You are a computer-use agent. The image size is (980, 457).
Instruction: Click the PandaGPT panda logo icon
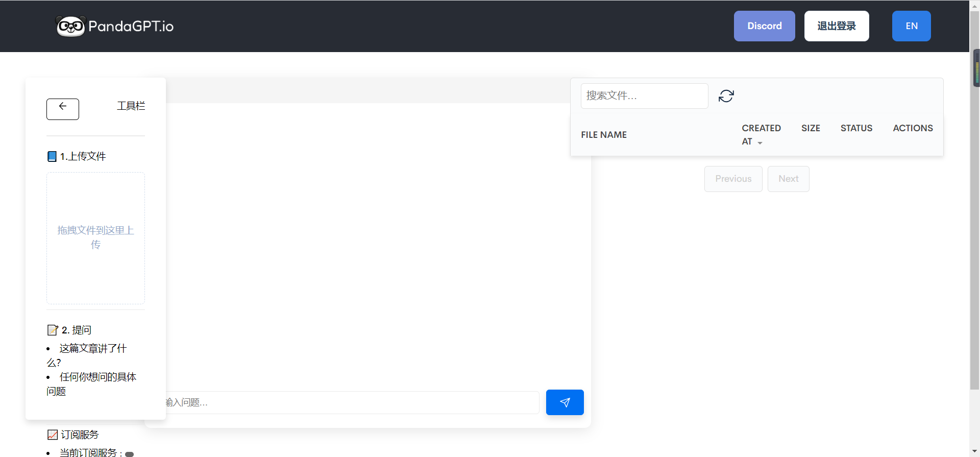(70, 26)
